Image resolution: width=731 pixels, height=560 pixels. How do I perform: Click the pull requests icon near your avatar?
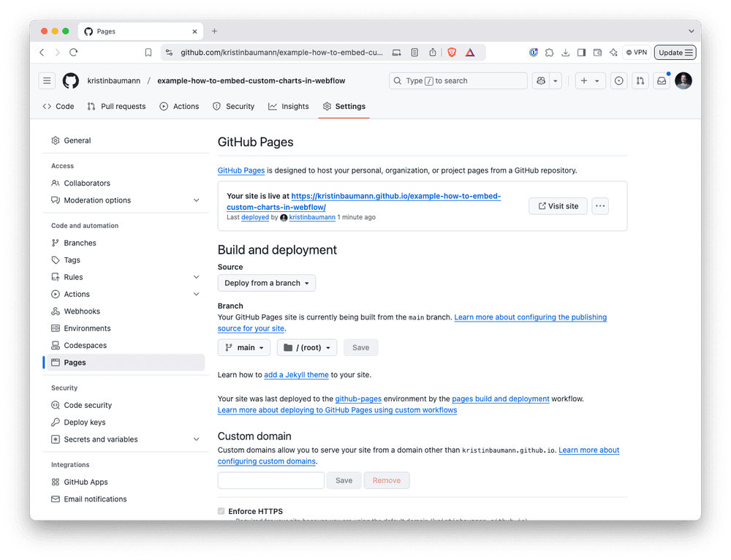click(640, 80)
